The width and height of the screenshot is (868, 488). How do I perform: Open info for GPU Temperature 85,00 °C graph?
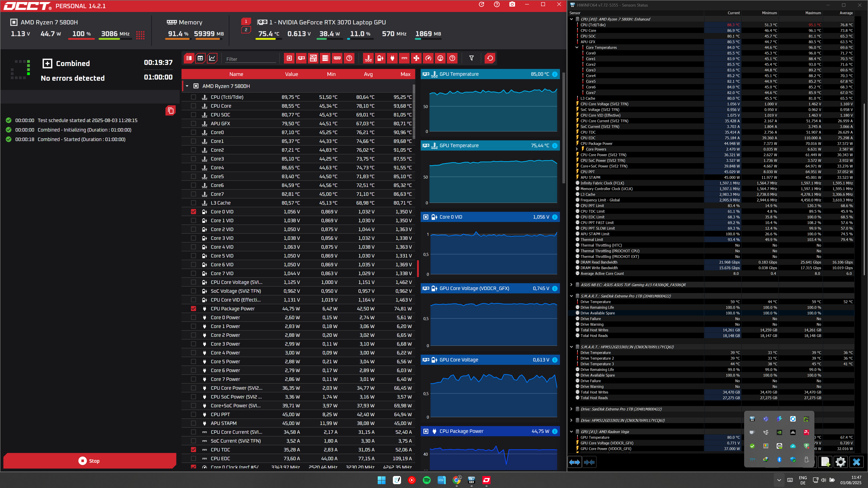tap(555, 74)
